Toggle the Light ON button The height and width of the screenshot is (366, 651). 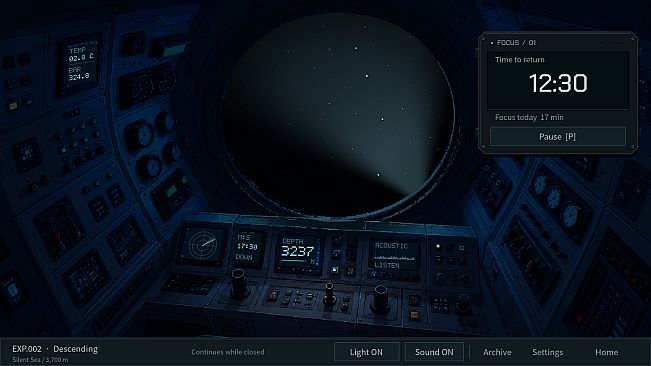(x=366, y=352)
